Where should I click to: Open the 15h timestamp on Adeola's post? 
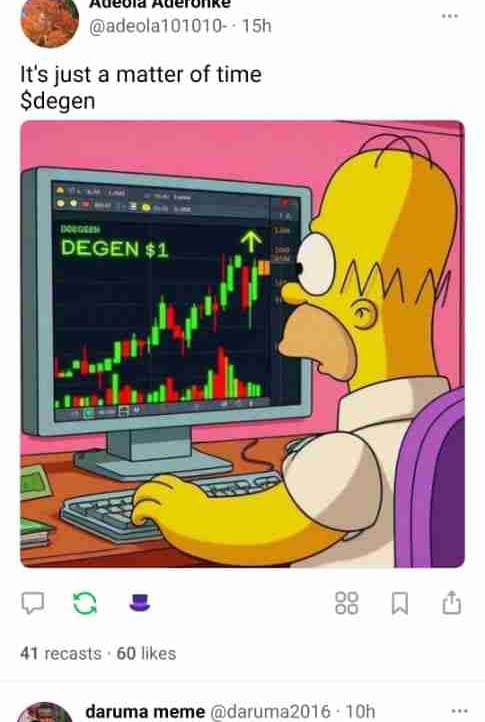257,26
